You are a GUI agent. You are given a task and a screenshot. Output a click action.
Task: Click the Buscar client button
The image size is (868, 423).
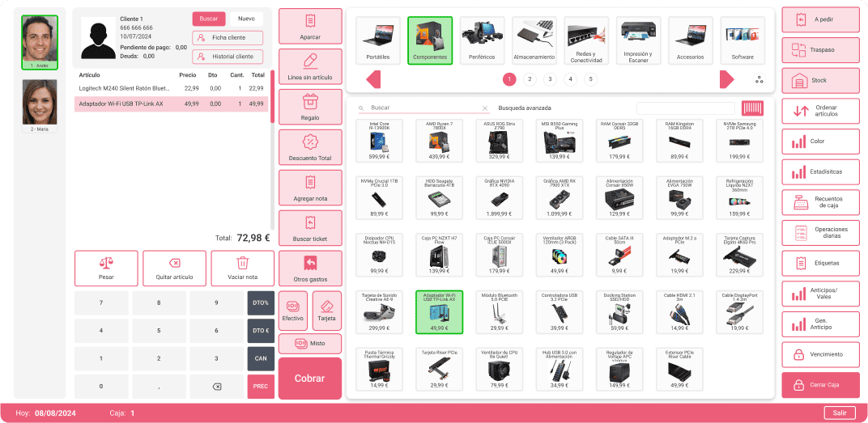209,19
